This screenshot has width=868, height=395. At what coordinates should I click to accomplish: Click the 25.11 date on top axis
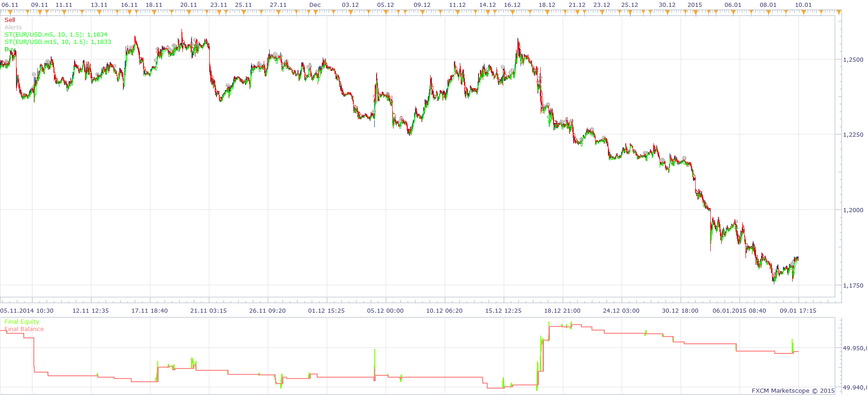click(243, 5)
